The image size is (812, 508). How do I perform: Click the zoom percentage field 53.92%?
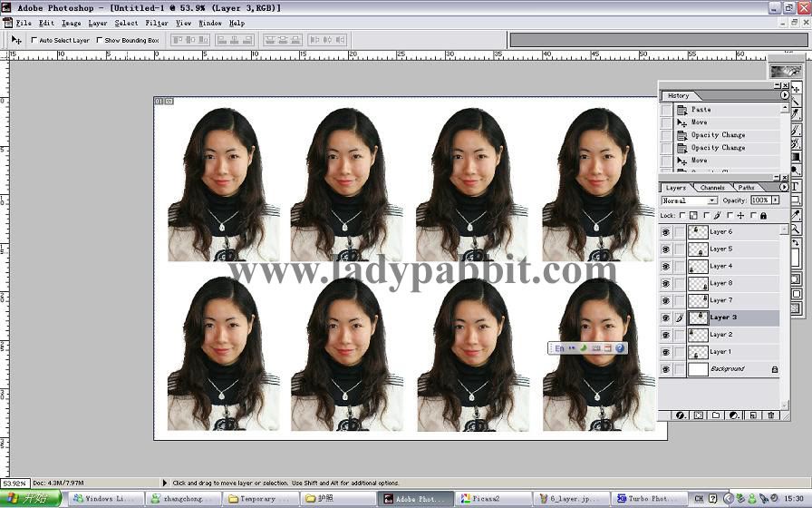pyautogui.click(x=14, y=484)
